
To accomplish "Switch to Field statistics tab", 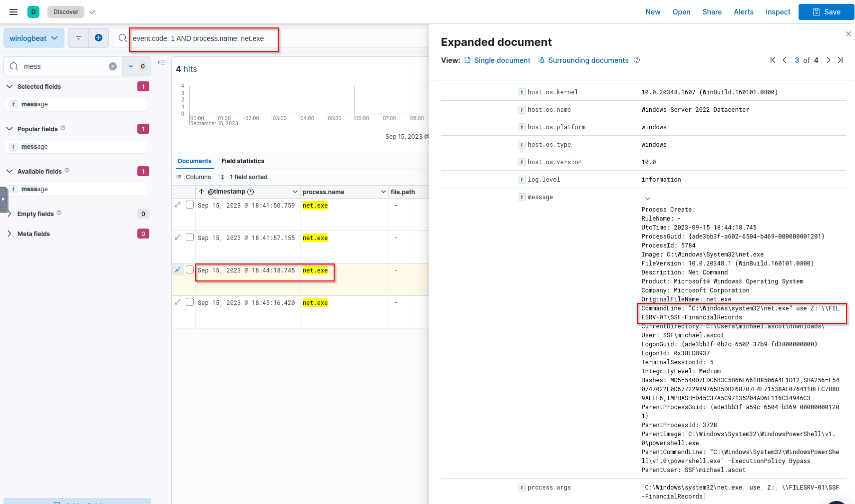I will (x=243, y=161).
